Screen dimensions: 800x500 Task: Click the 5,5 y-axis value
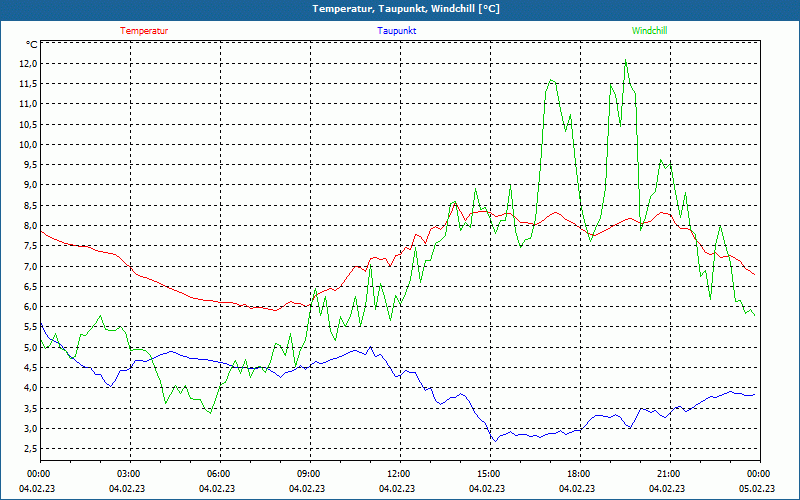point(30,327)
